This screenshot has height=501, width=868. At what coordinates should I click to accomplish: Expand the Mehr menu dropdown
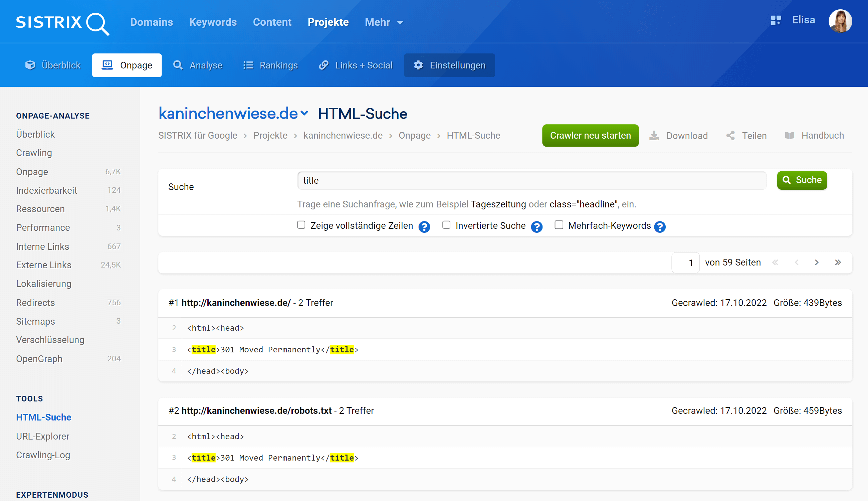384,22
